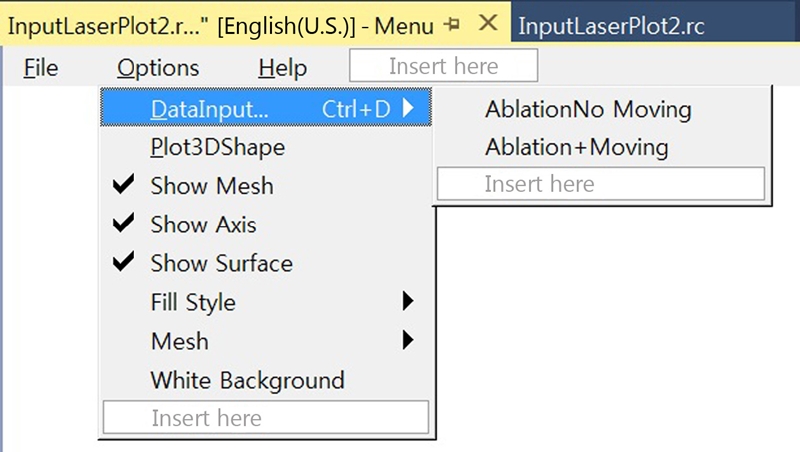Switch to the InputLaserPlot2.rc tab
Screen dimensions: 800x452
click(x=612, y=26)
